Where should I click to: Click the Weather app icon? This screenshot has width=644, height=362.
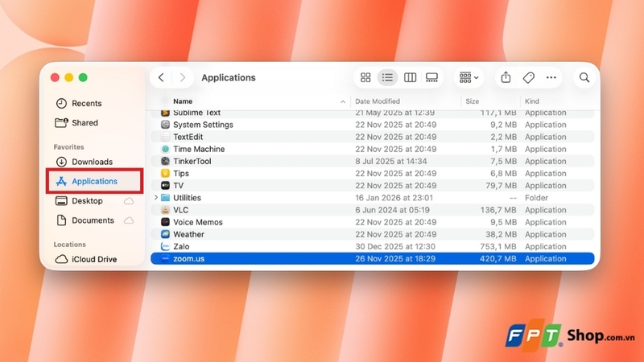tap(165, 234)
